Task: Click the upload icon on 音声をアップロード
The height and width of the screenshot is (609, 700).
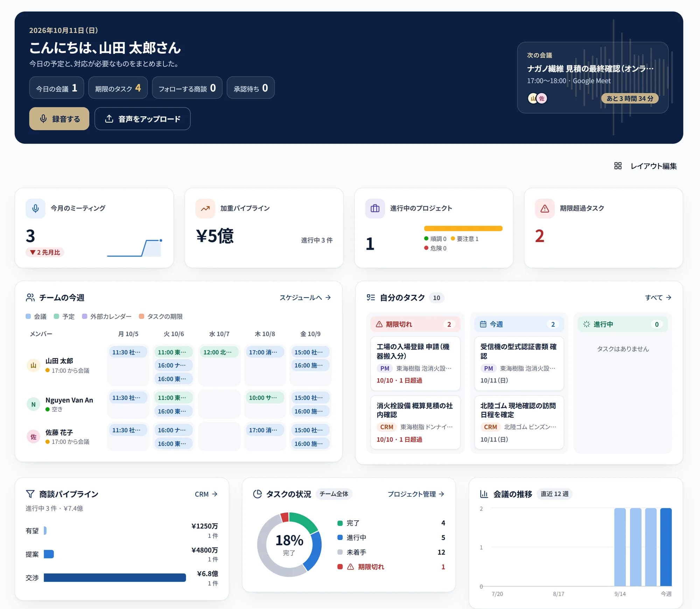Action: [x=109, y=119]
